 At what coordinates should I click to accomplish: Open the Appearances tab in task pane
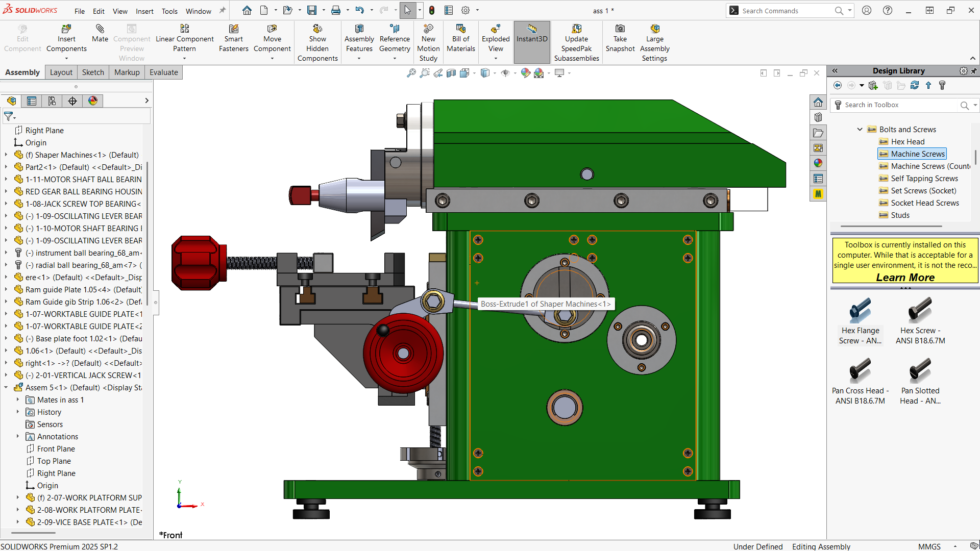[818, 163]
